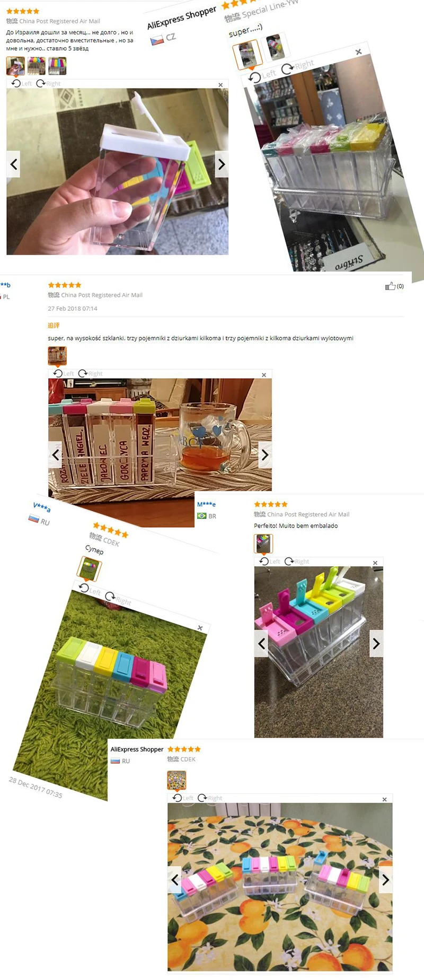424x980 pixels.
Task: Open third thumbnail in Israel review
Action: [x=57, y=66]
